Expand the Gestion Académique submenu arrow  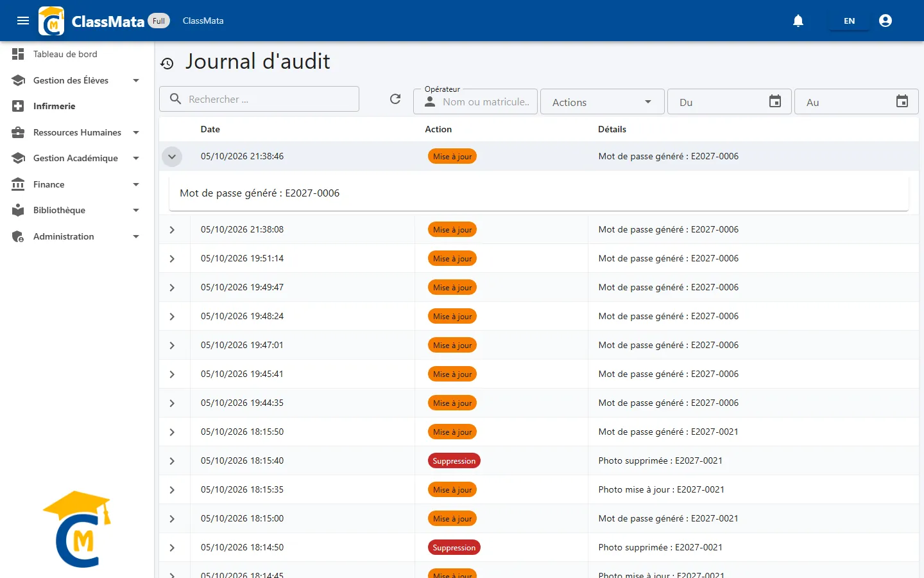coord(136,158)
